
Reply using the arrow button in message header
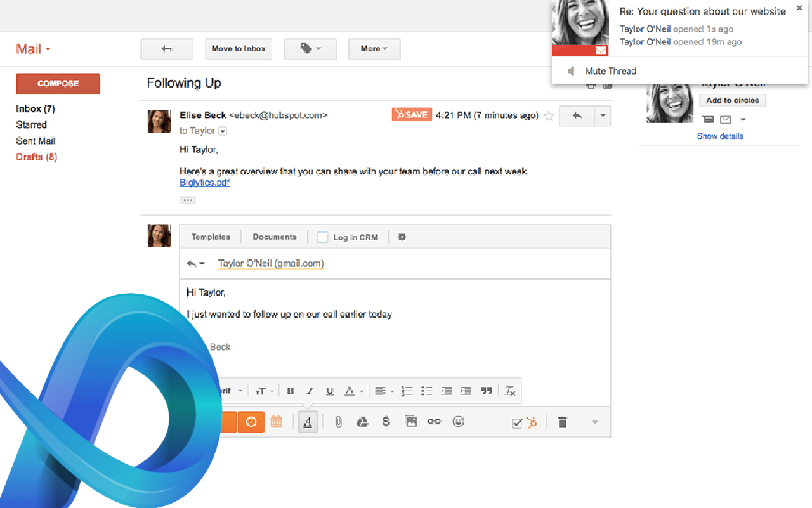point(577,116)
